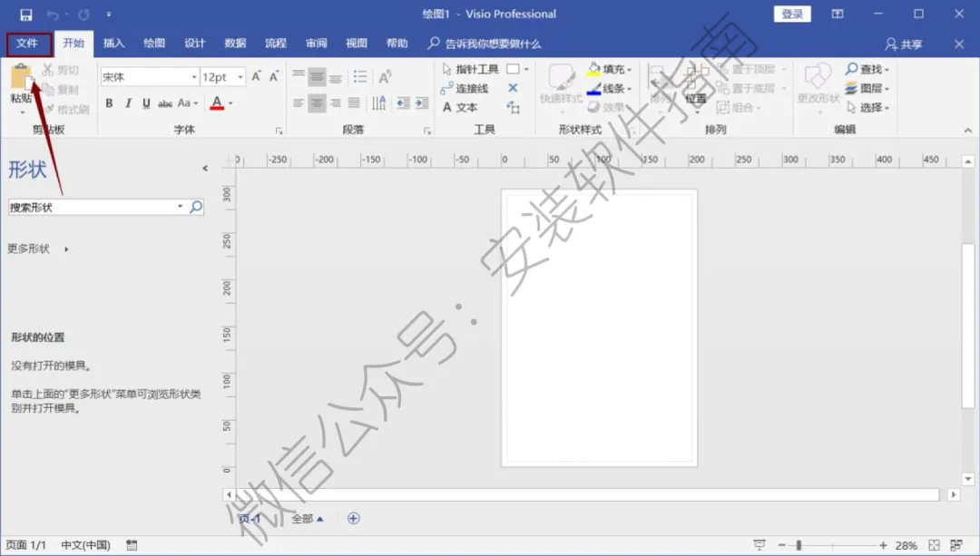Choose the 连接线 connector tool

[x=465, y=88]
